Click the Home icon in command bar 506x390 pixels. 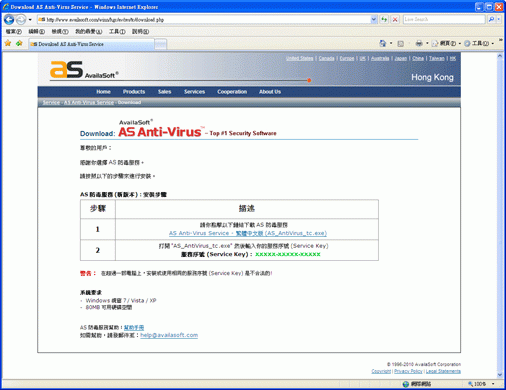tap(383, 43)
